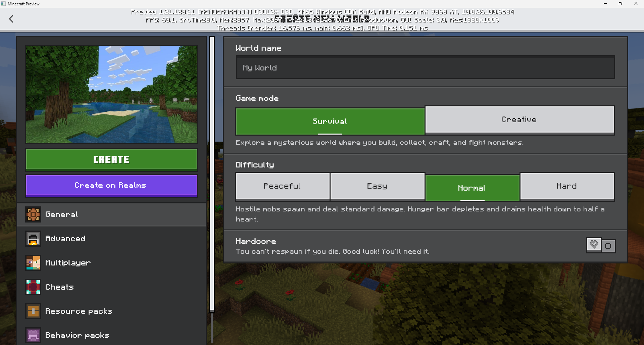Click the Multiplayer faces icon

tap(33, 263)
